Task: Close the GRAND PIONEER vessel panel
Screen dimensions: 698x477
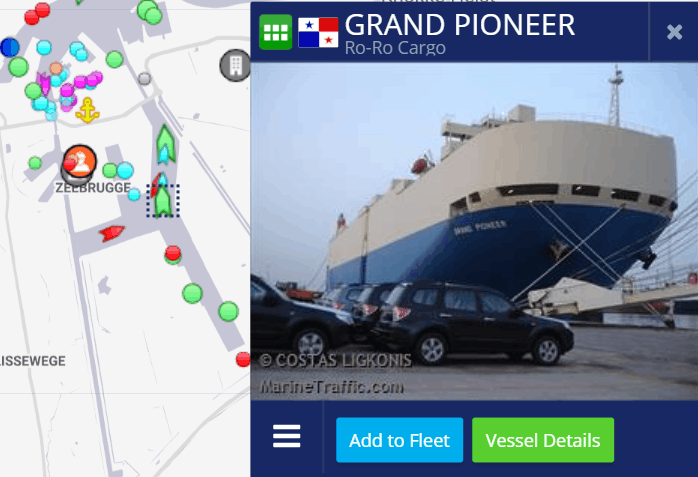Action: point(674,32)
